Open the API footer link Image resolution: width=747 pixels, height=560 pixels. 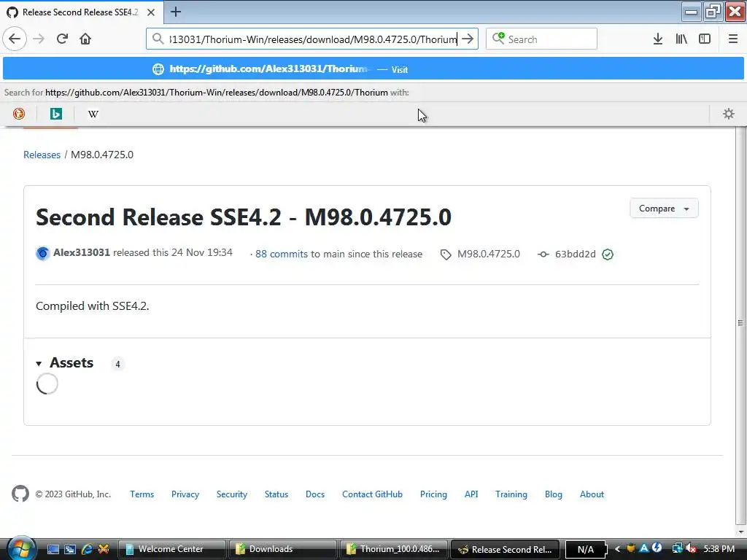tap(471, 494)
